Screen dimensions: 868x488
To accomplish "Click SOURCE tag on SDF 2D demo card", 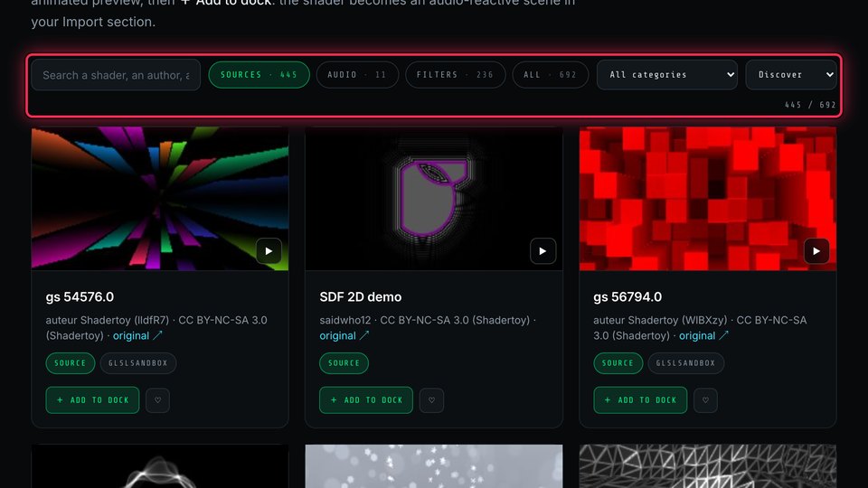I will 344,363.
